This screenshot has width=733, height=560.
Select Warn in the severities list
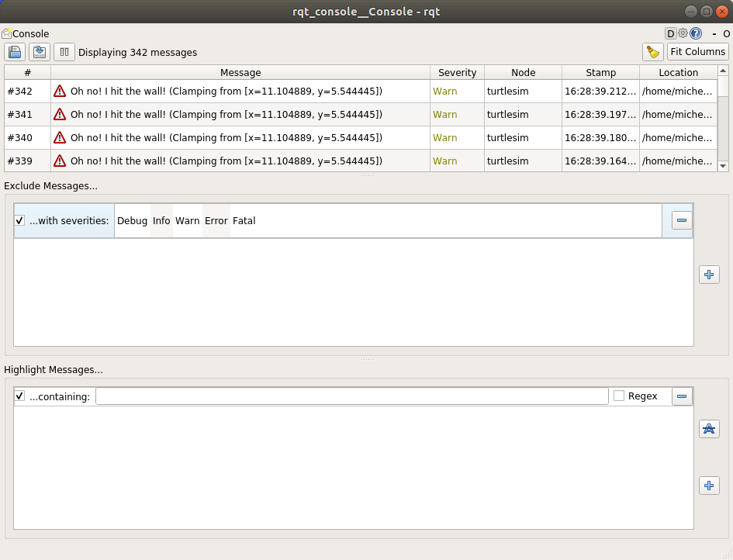tap(187, 221)
